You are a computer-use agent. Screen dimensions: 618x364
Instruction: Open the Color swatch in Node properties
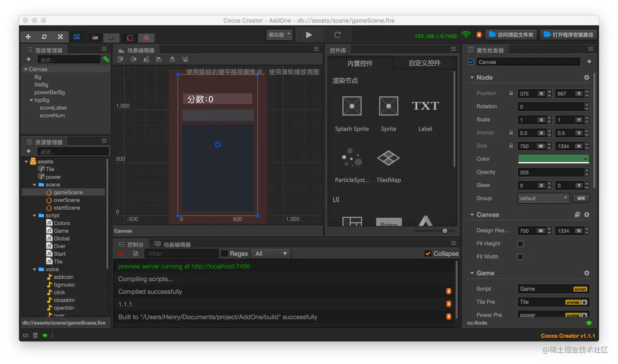(553, 159)
